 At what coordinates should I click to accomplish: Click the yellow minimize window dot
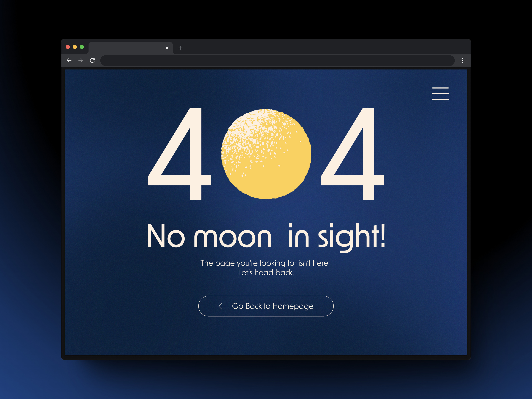click(x=75, y=47)
